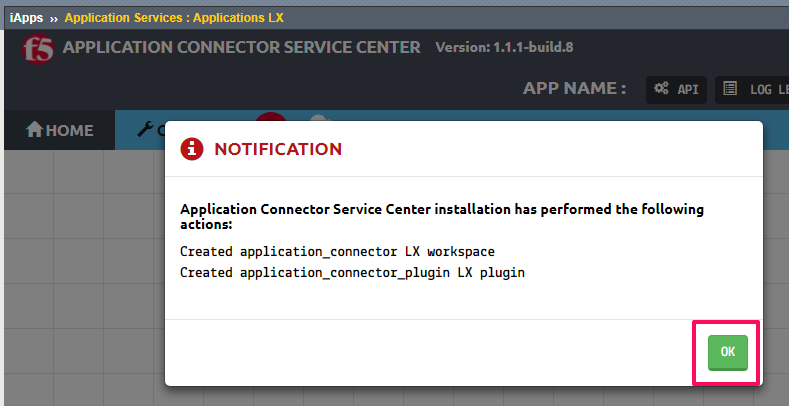
Task: Open the API button label
Action: [x=688, y=90]
